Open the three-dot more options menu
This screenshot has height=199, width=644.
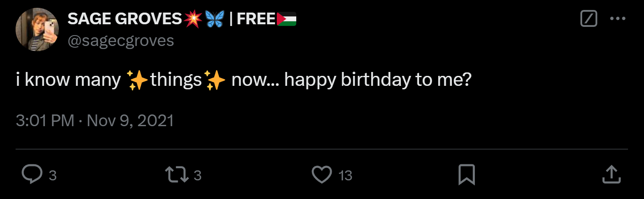[618, 19]
